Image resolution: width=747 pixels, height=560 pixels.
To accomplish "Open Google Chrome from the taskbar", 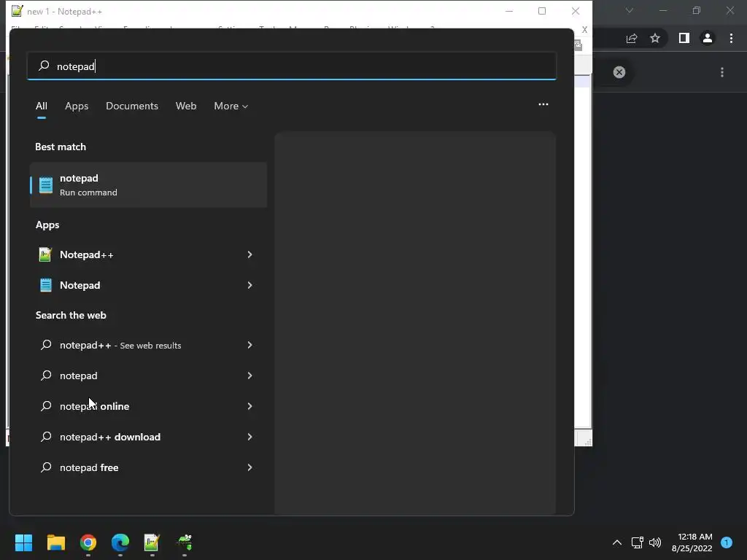I will pyautogui.click(x=88, y=542).
